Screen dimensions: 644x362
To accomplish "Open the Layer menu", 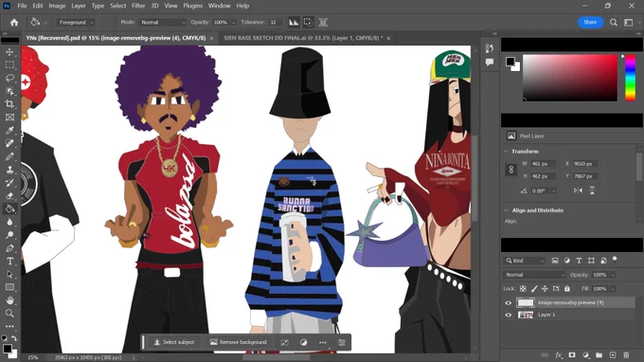I will tap(78, 6).
